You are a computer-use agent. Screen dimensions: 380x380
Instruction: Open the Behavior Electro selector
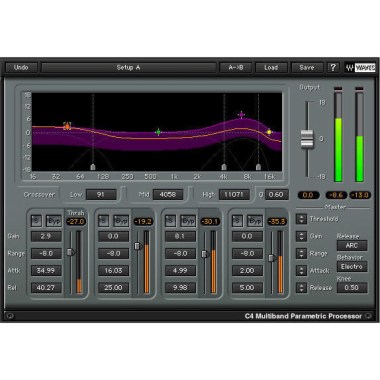(x=352, y=267)
